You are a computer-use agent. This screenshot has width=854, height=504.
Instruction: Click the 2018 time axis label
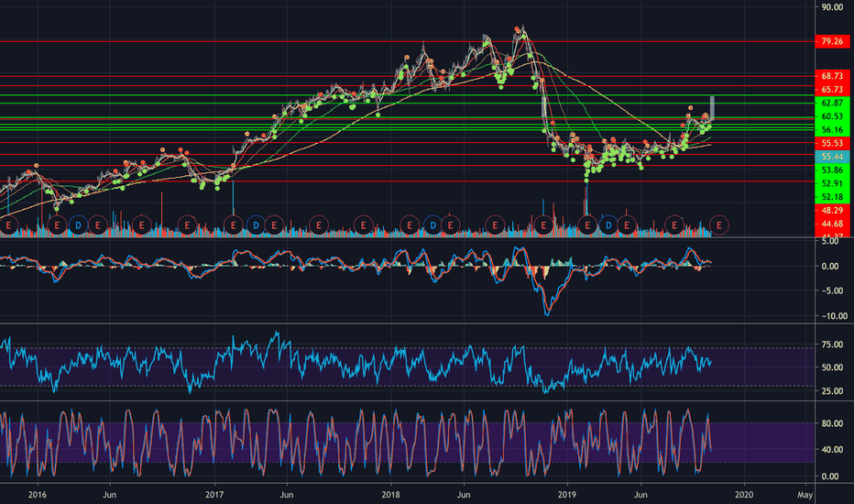(390, 495)
